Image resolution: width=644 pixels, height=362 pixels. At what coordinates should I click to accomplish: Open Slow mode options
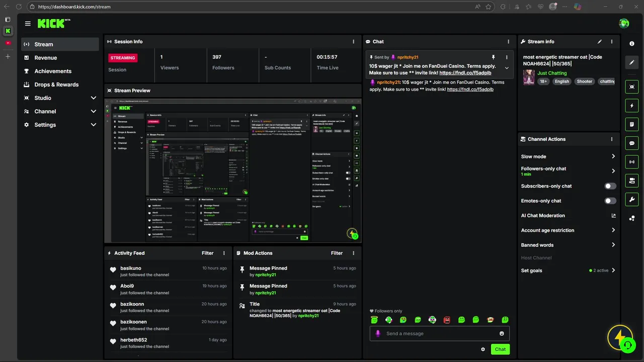[569, 156]
